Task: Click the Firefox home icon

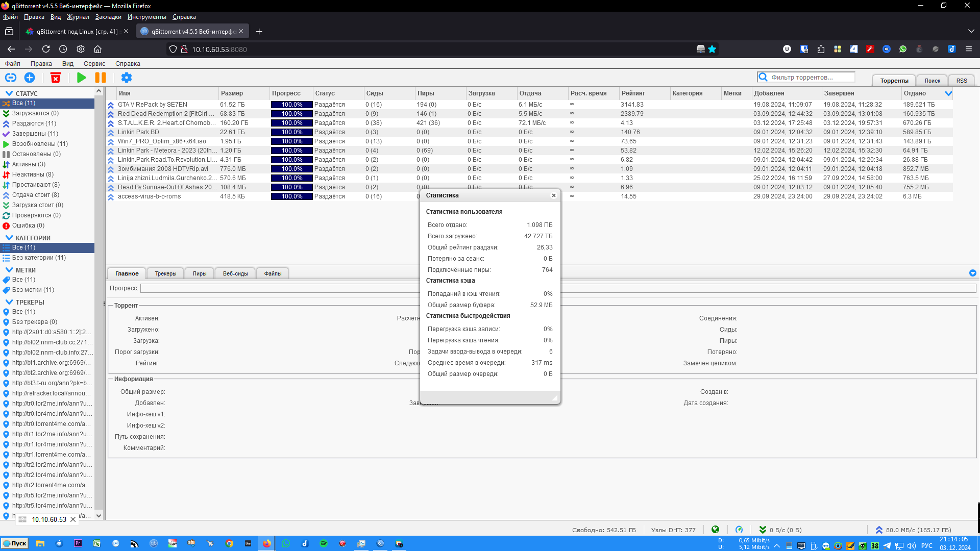Action: click(x=98, y=49)
